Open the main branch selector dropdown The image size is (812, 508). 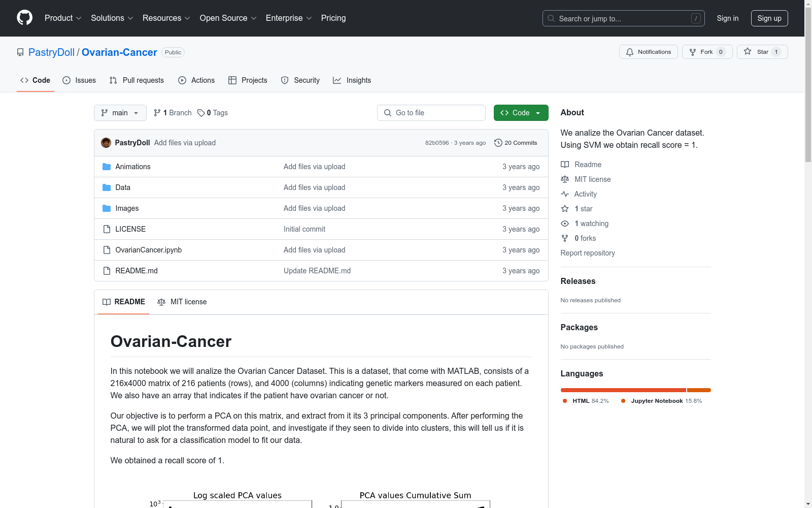[120, 113]
